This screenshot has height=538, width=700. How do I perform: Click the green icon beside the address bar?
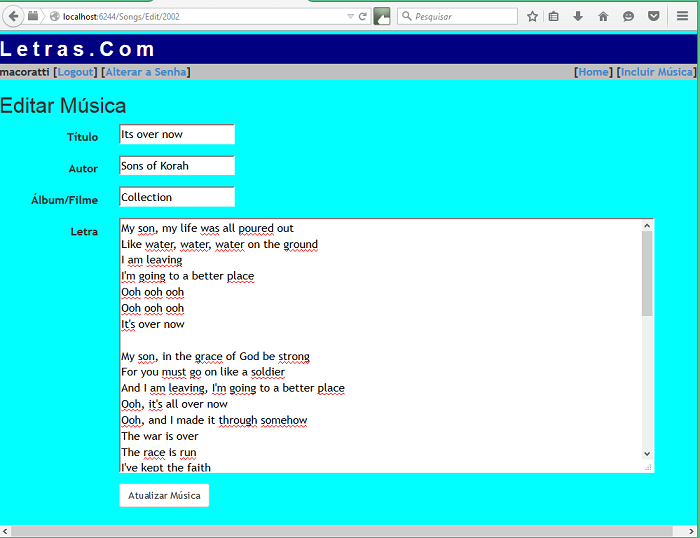[x=382, y=17]
